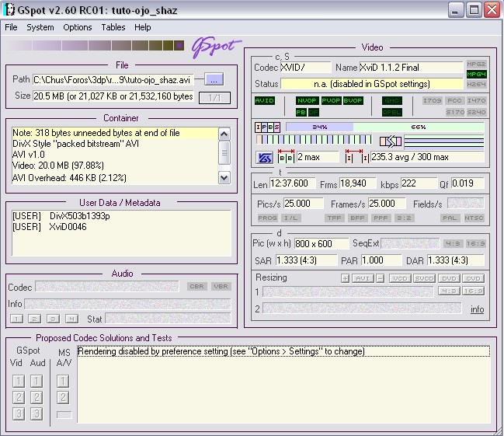This screenshot has width=504, height=436.
Task: Click MS A/V solution button 2
Action: 63,397
